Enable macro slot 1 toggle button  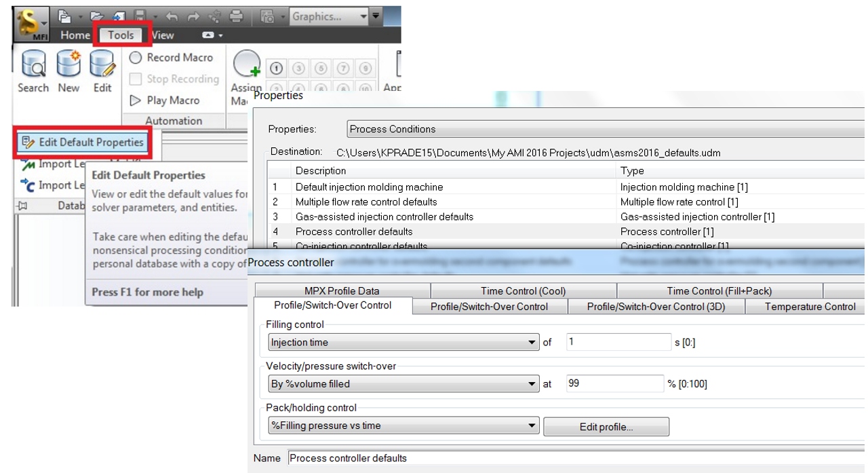275,69
